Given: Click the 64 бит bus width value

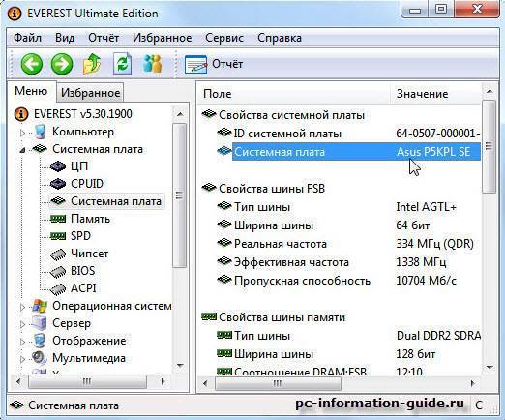Looking at the screenshot, I should [413, 225].
